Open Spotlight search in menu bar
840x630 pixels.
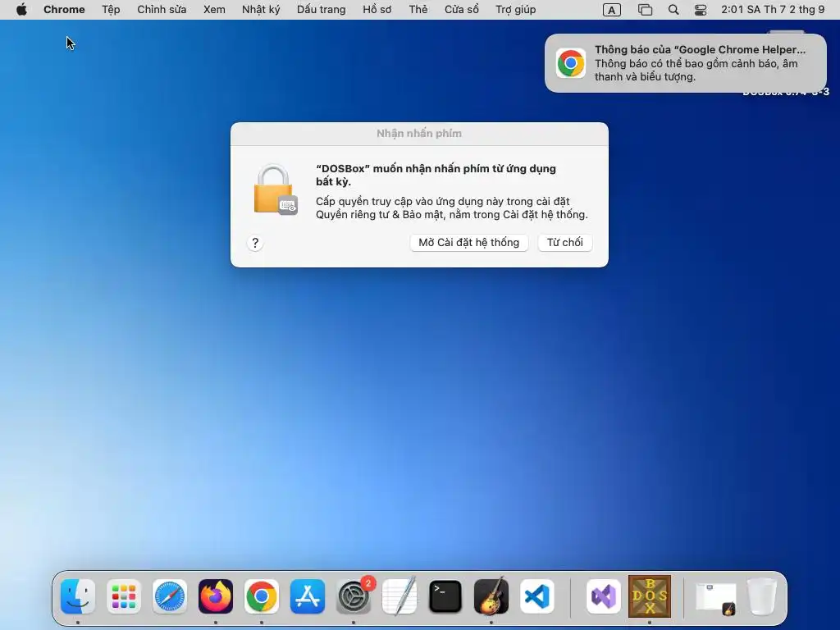[x=673, y=10]
